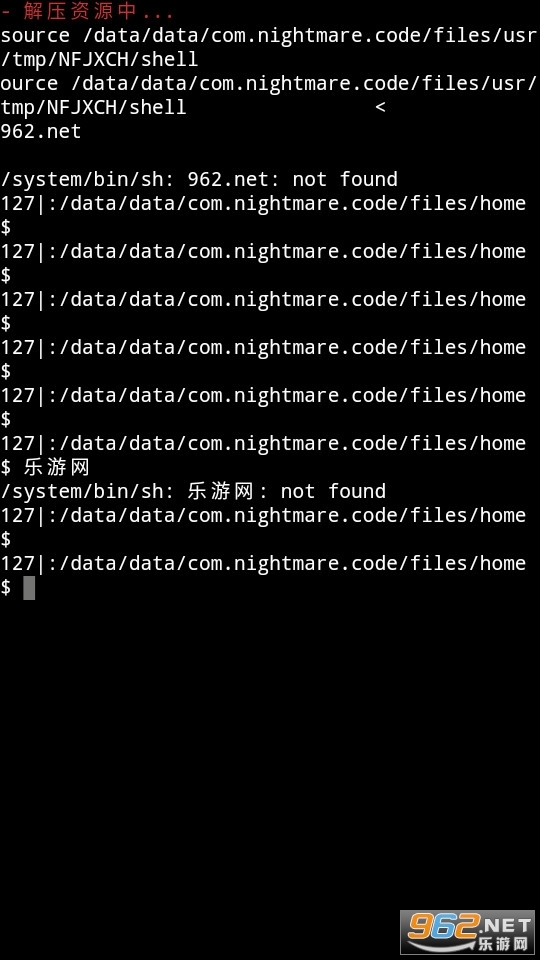Click the 127| path line directly above '$ 乐游网'

263,443
